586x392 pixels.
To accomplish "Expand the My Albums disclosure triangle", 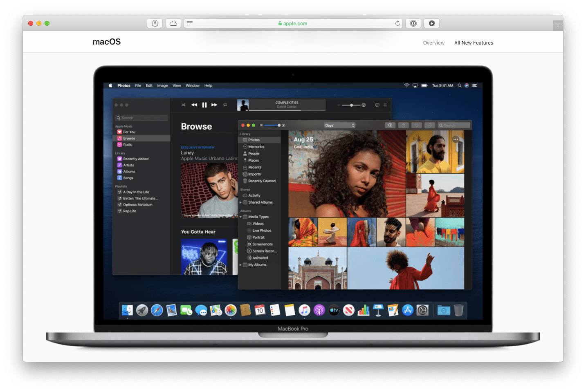I will 240,265.
